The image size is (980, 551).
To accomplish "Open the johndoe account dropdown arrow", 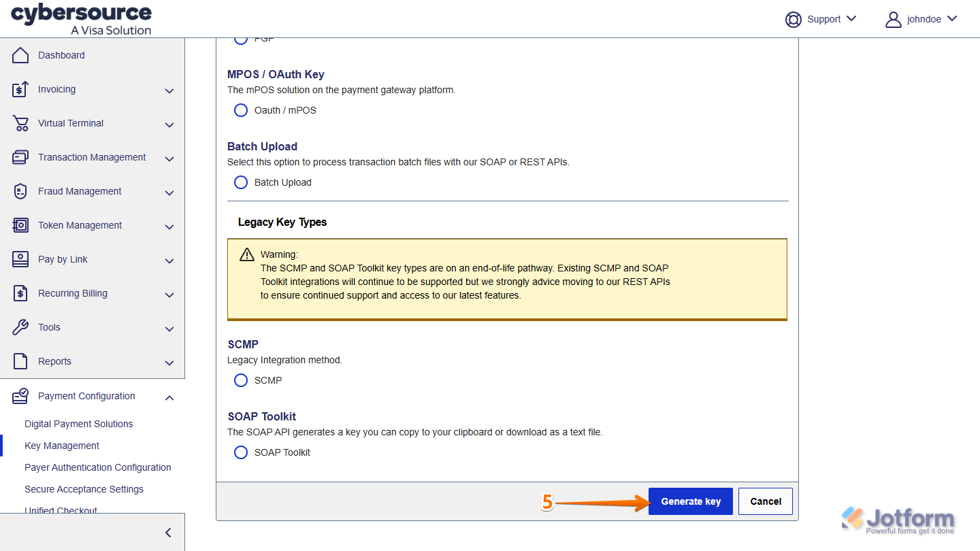I will point(951,18).
